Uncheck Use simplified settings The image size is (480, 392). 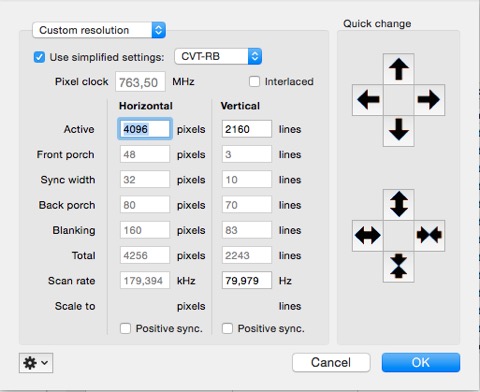click(39, 57)
